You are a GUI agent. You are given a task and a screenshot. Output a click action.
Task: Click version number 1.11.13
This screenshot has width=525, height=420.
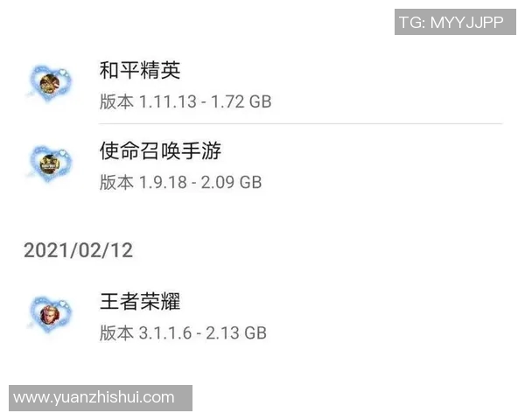coord(167,101)
